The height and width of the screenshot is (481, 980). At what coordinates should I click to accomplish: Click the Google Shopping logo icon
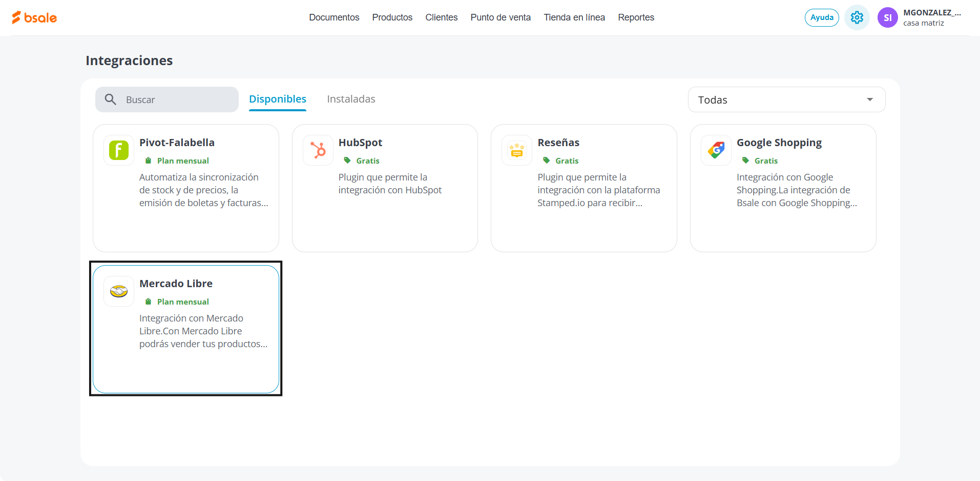(x=716, y=150)
